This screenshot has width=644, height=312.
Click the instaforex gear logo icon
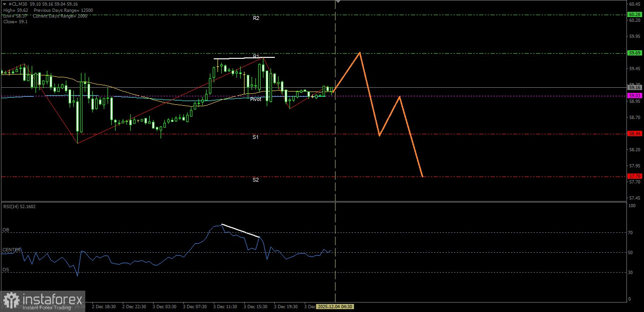click(x=11, y=300)
